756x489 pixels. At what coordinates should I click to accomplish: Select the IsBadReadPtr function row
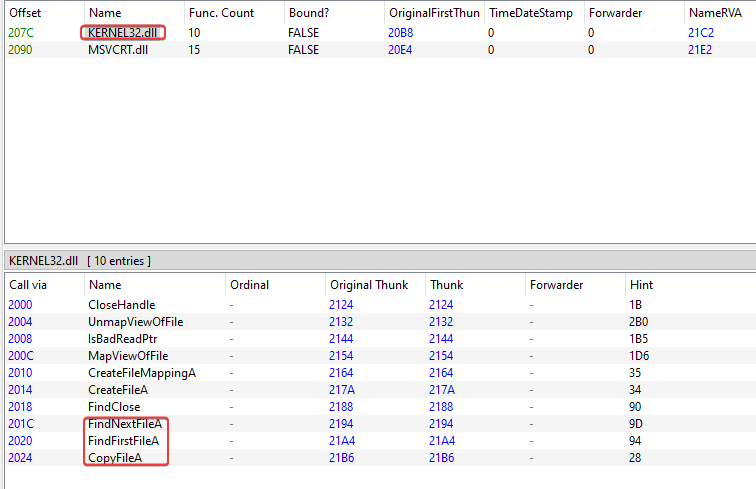coord(380,339)
